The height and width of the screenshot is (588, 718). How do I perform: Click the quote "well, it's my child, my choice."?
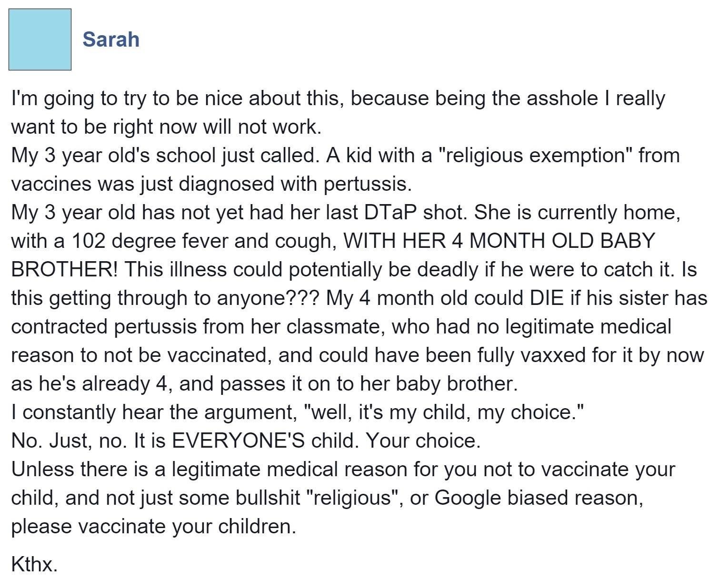pyautogui.click(x=444, y=412)
